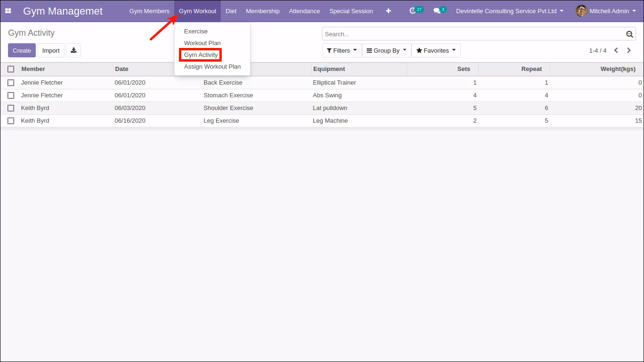
Task: Open the Attendance menu
Action: (304, 11)
